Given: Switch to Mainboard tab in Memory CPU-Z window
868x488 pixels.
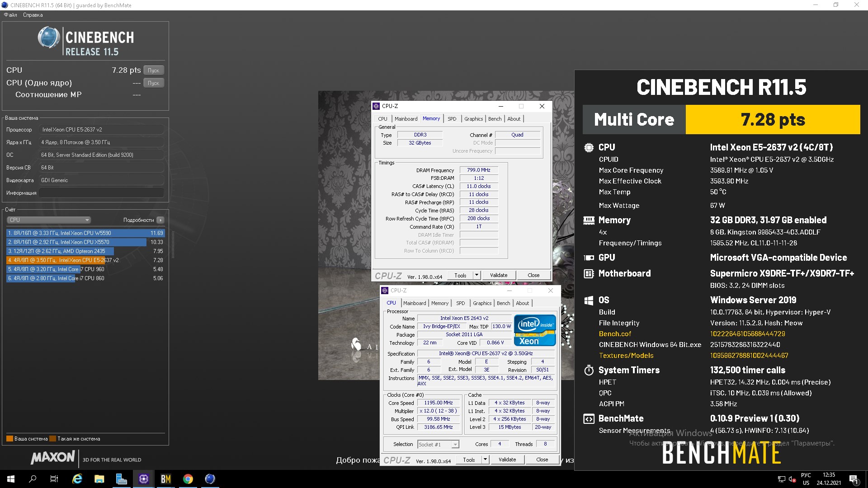Looking at the screenshot, I should [406, 119].
